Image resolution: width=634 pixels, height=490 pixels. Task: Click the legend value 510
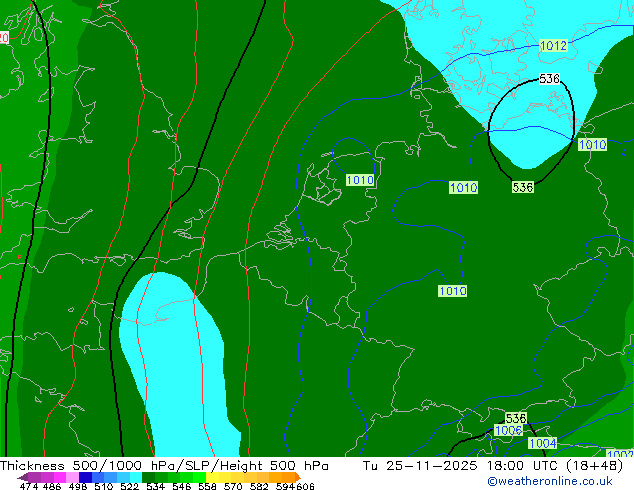point(104,486)
